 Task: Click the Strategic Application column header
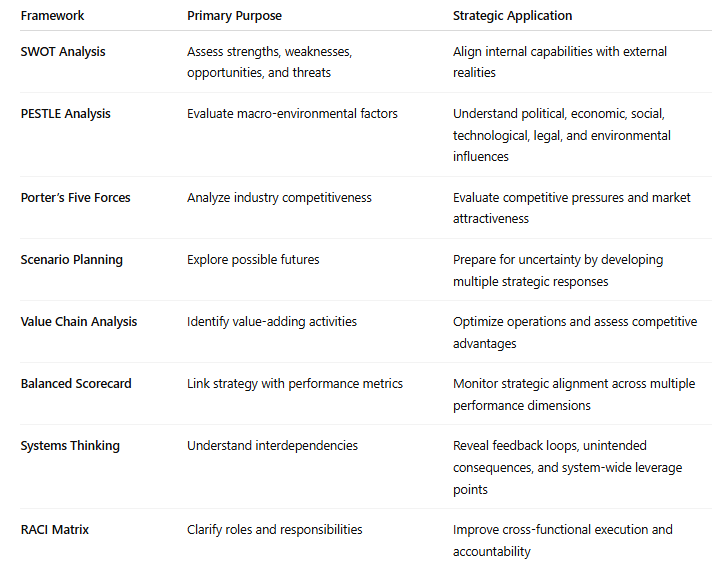tap(512, 16)
